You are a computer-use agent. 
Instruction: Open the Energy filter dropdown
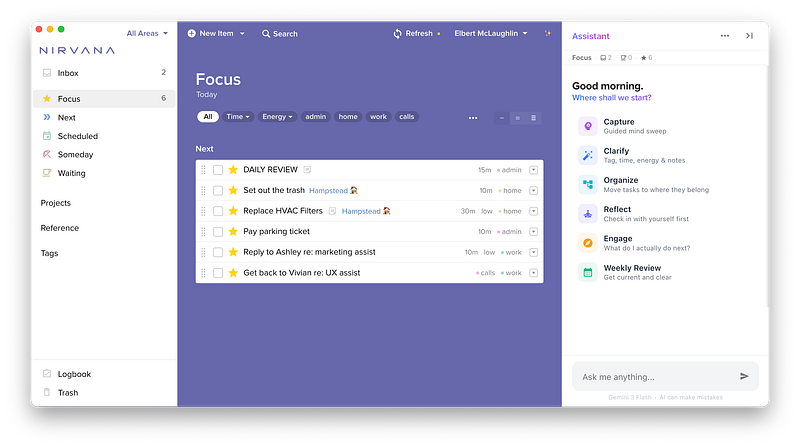pos(277,117)
